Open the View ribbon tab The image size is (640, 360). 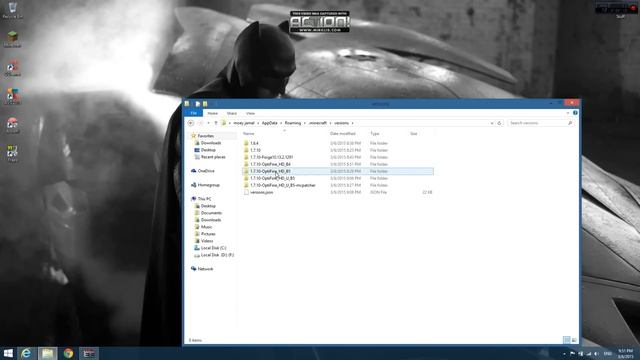tap(250, 113)
